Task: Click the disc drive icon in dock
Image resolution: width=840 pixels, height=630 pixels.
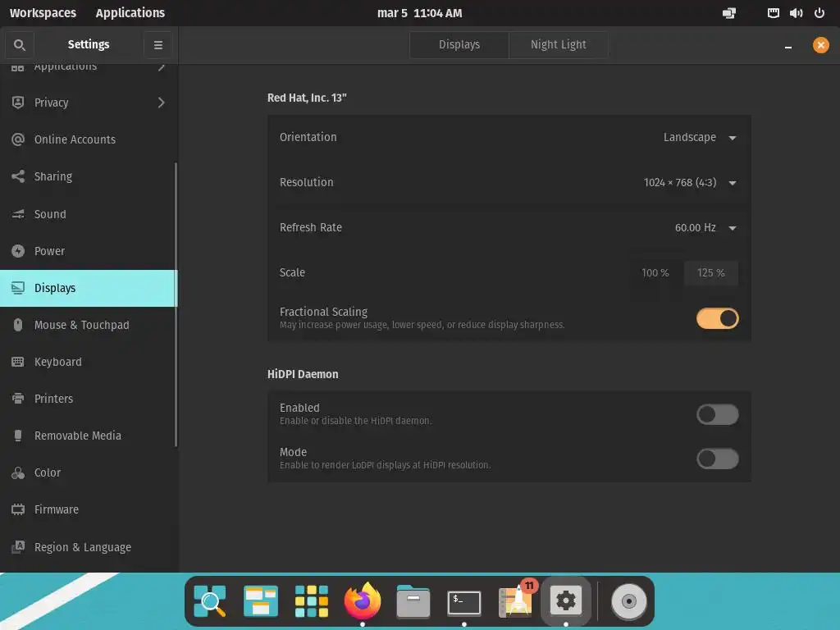Action: [x=629, y=601]
